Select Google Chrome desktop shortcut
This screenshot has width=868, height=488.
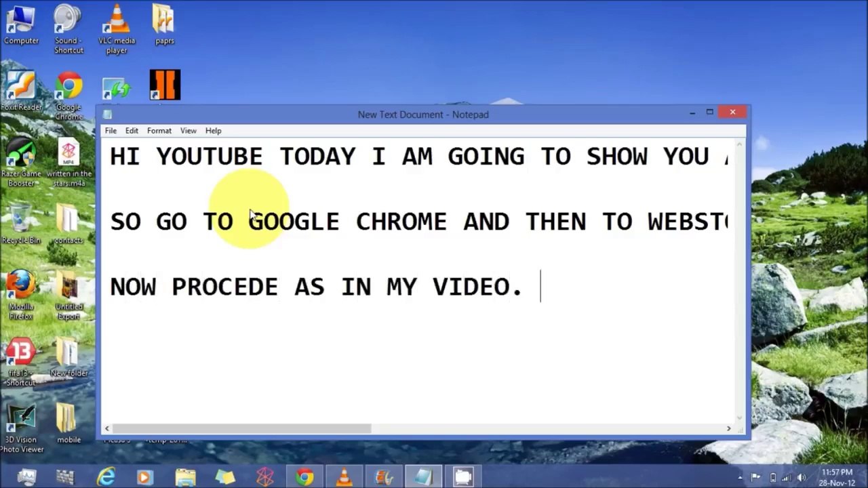68,96
